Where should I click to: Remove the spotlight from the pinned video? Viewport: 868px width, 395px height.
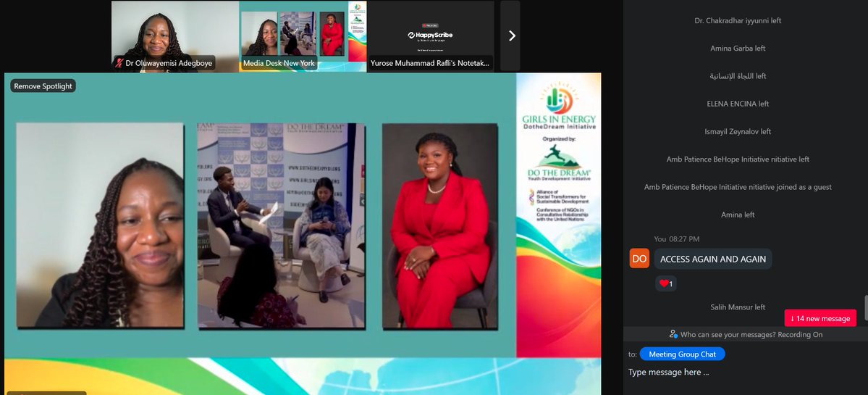pyautogui.click(x=43, y=86)
